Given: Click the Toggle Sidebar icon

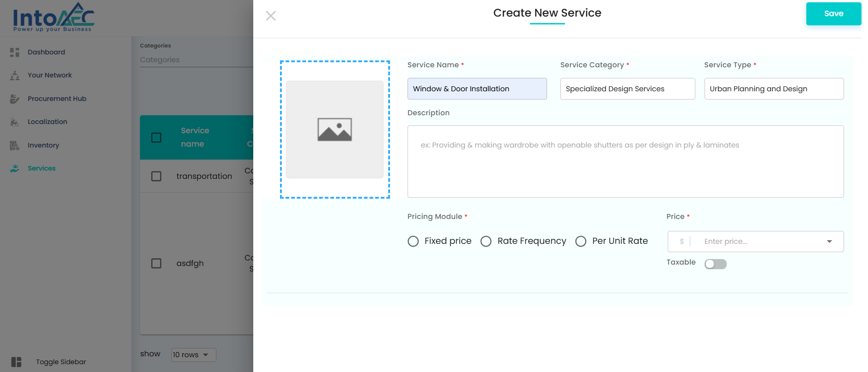Looking at the screenshot, I should 17,362.
